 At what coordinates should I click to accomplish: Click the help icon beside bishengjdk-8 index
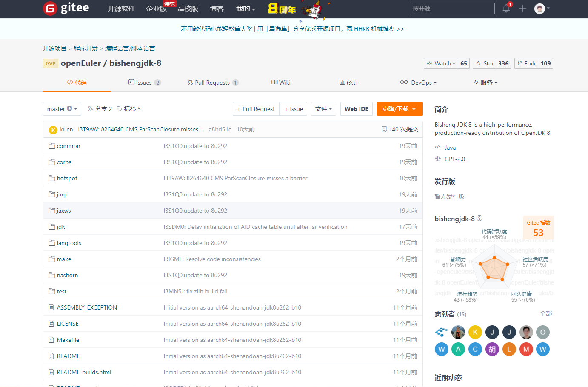pos(480,218)
